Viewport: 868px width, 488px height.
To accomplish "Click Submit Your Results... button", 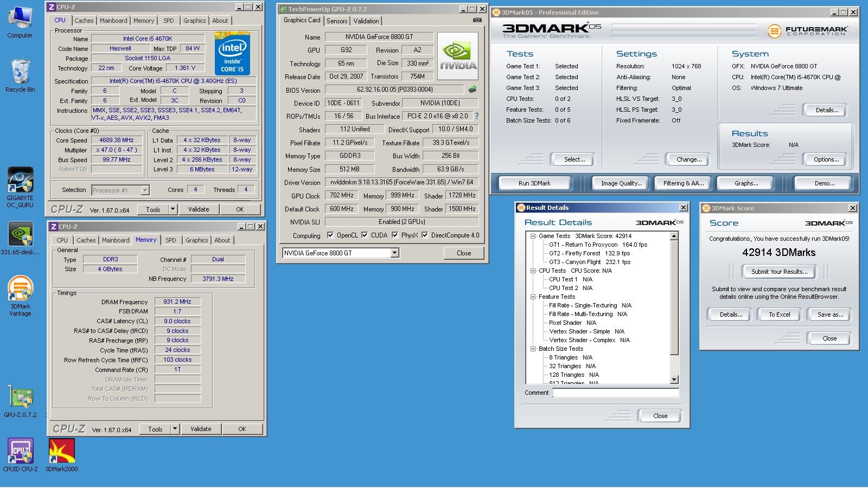I will [x=779, y=272].
